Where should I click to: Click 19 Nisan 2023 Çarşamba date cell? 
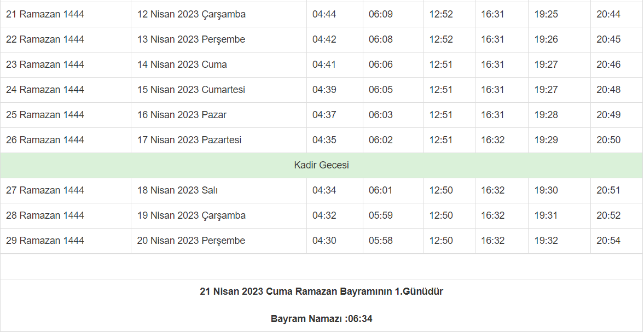[192, 215]
